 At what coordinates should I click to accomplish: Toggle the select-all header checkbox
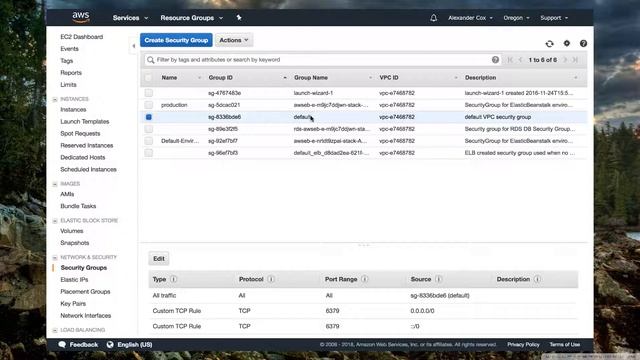coord(149,78)
